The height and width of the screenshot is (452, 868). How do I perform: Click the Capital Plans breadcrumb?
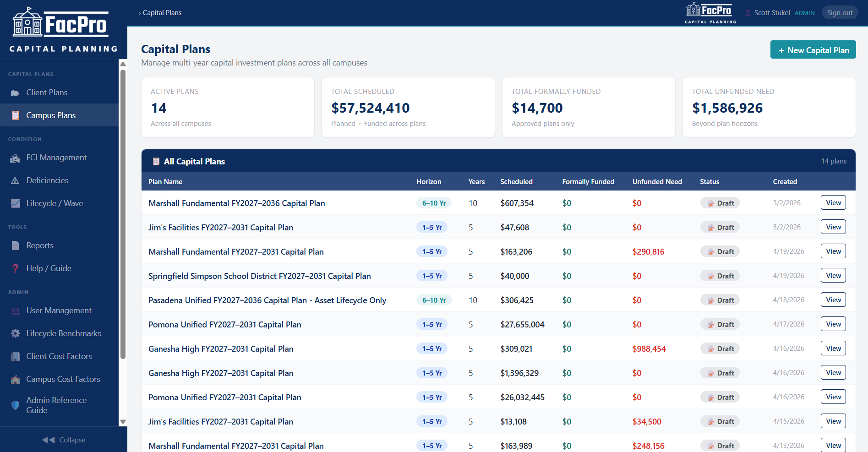click(x=162, y=13)
